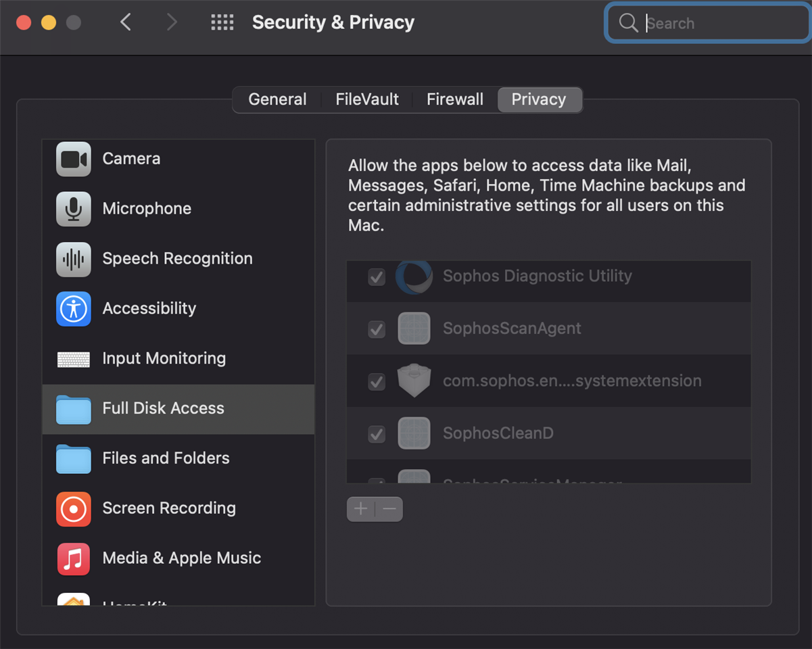
Task: Click the Screen Recording red icon
Action: (x=74, y=509)
